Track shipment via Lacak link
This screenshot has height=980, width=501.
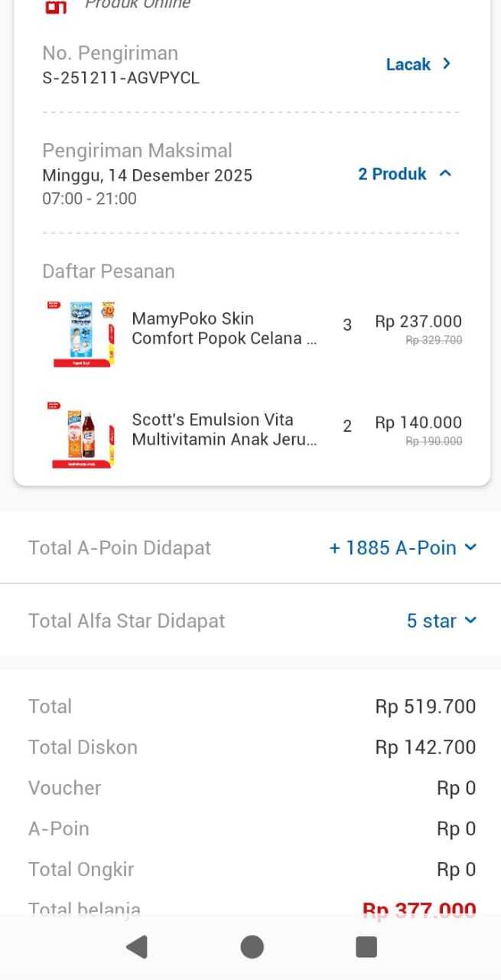(x=408, y=64)
